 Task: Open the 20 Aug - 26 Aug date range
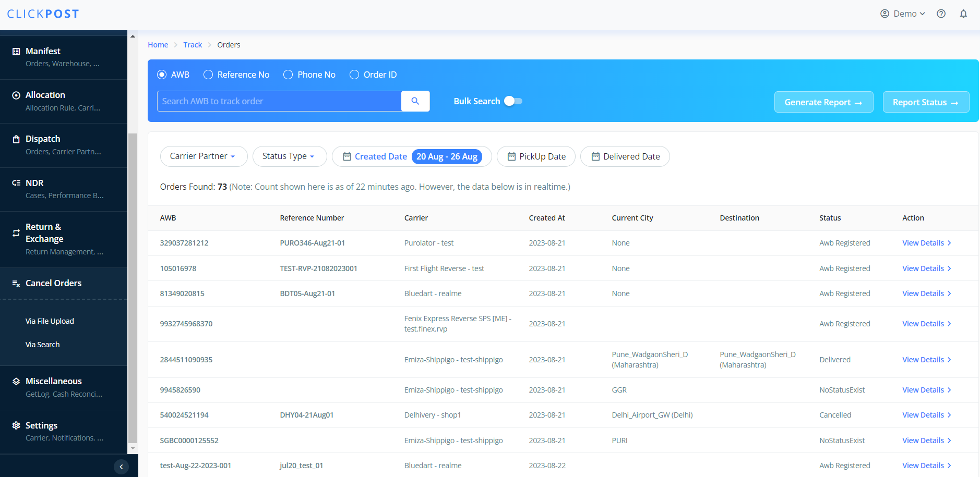click(x=447, y=156)
